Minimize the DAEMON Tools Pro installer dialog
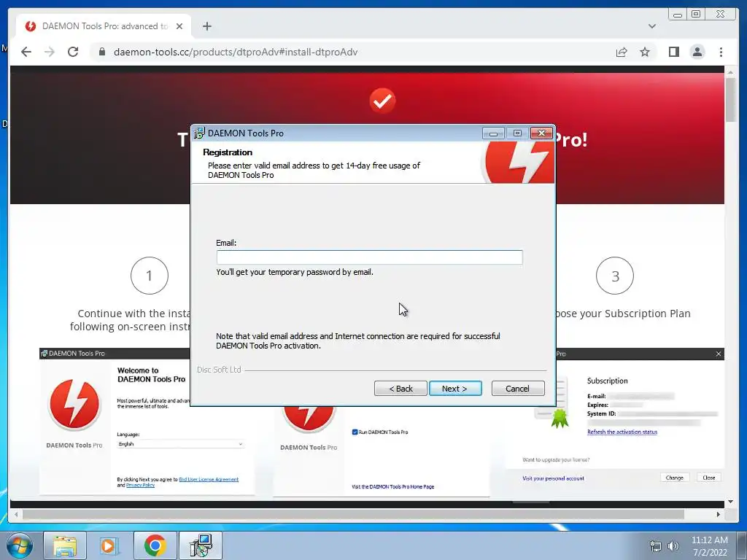The height and width of the screenshot is (560, 747). (493, 133)
